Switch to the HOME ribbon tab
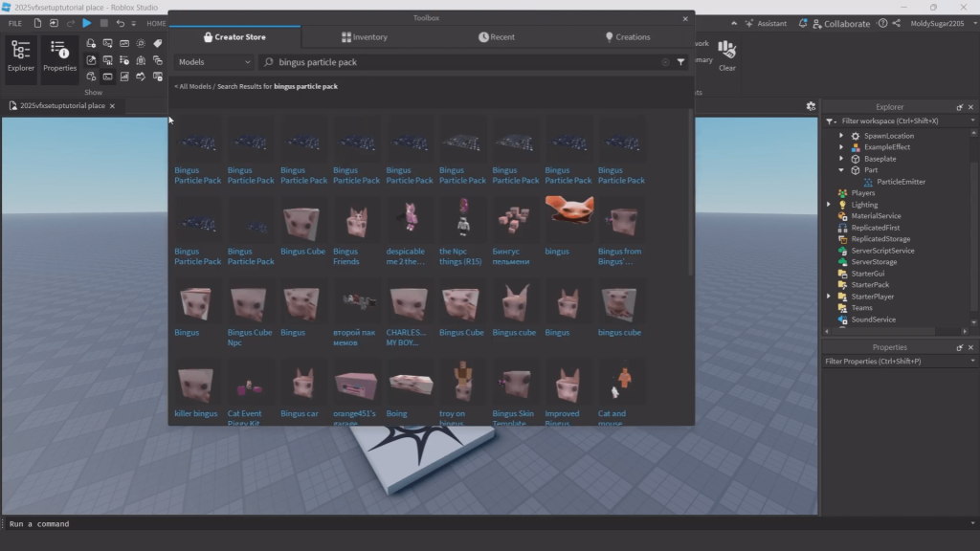Screen dimensions: 980x551 point(156,23)
